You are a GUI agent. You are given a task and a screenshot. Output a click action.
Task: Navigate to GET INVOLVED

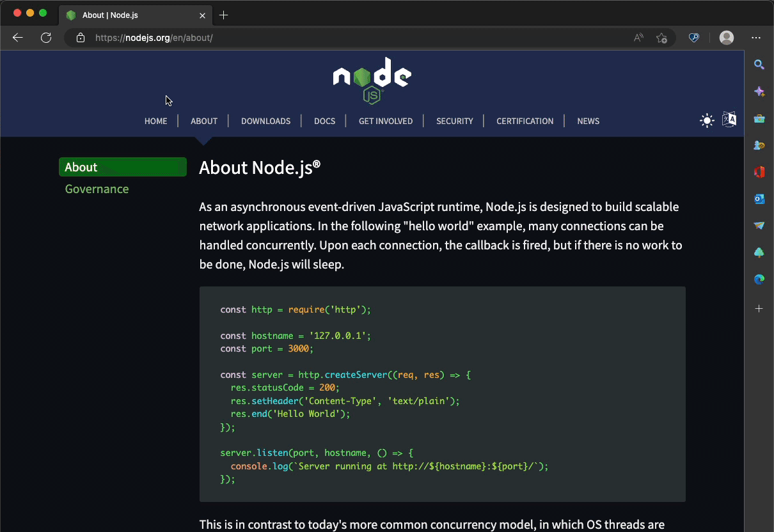(385, 121)
